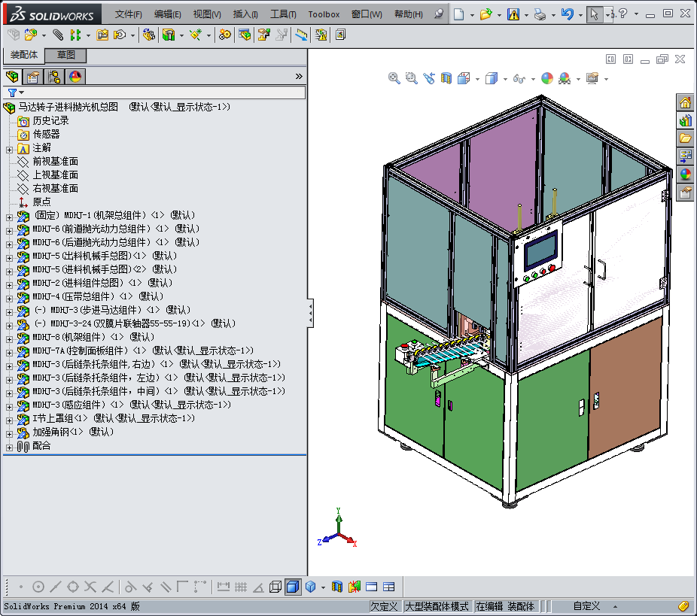
Task: Click the Previous View icon
Action: 429,79
